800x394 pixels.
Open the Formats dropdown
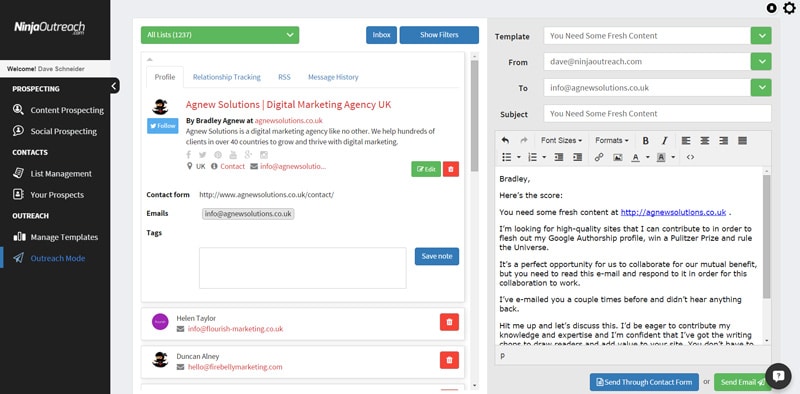click(612, 140)
